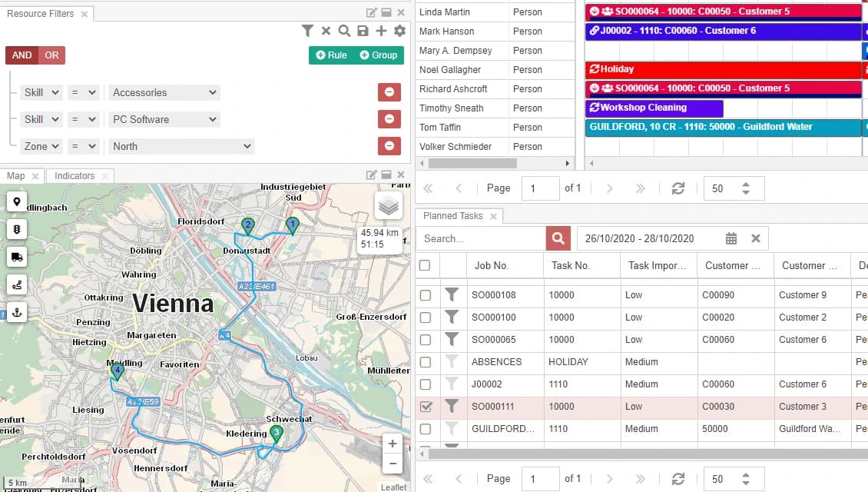
Task: Expand the North zone dropdown
Action: (x=181, y=146)
